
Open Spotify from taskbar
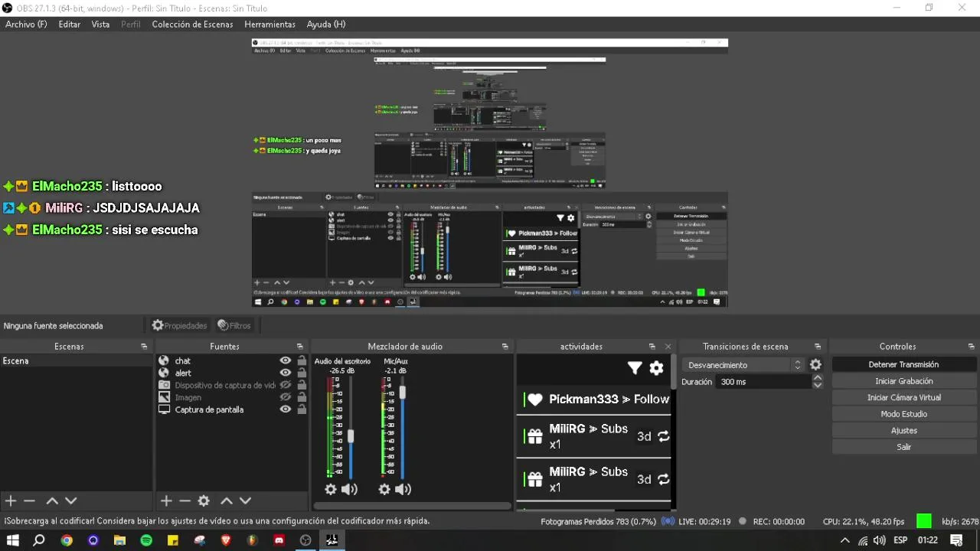tap(146, 540)
